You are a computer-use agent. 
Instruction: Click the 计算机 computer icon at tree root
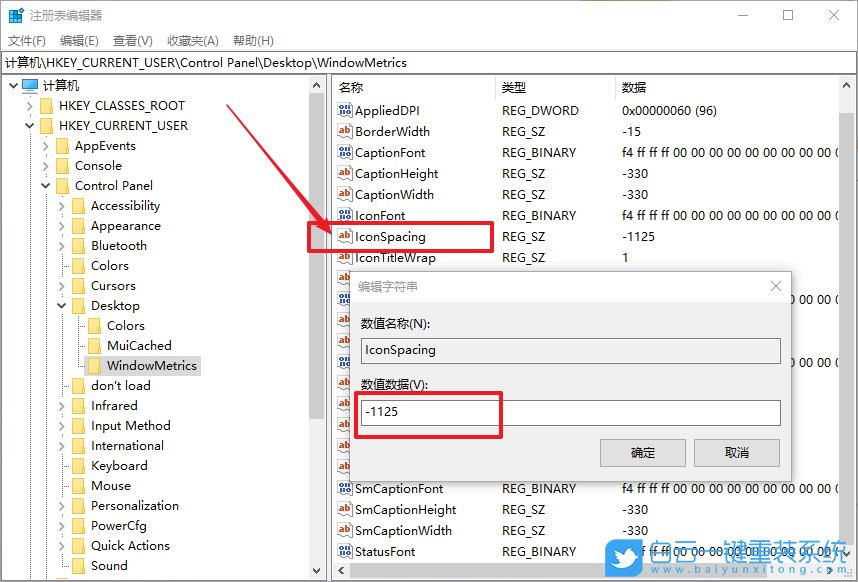[x=30, y=85]
